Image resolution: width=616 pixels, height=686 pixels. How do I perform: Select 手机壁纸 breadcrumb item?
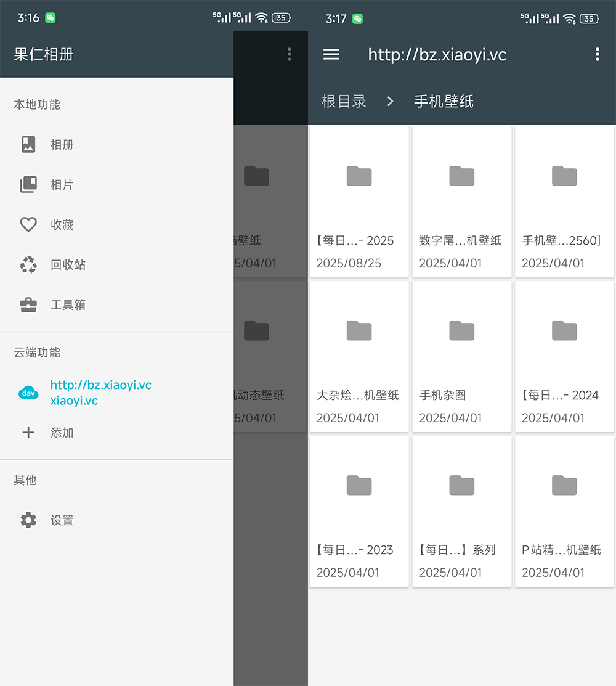tap(444, 102)
